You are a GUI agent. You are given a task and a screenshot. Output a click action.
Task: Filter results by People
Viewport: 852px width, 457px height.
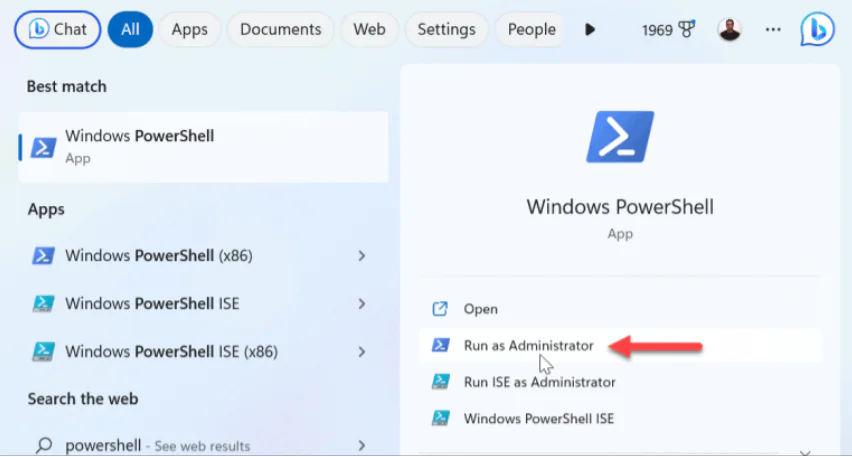point(531,29)
